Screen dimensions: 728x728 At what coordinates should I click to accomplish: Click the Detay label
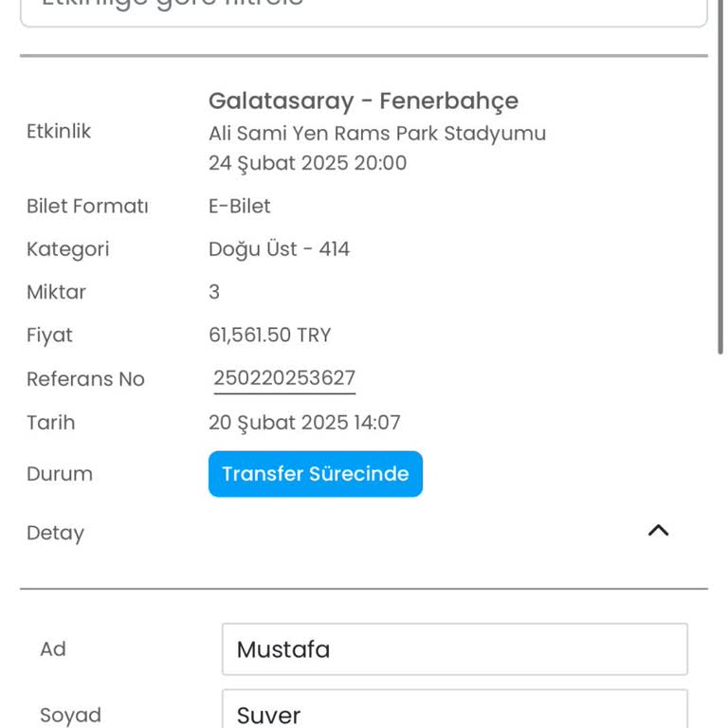coord(55,533)
